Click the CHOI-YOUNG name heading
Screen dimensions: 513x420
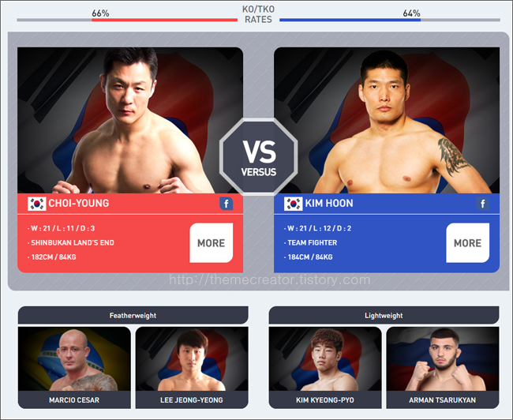[79, 203]
